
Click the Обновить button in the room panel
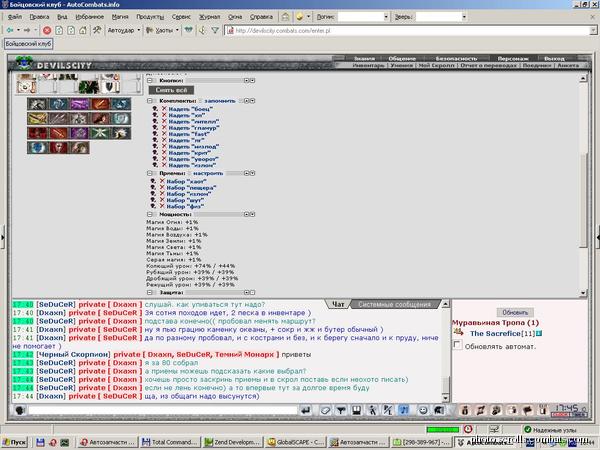[515, 313]
